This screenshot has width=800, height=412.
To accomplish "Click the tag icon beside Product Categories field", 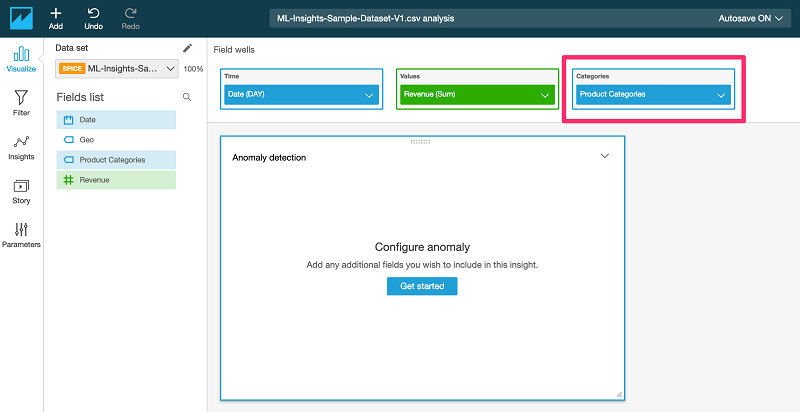I will pos(68,160).
